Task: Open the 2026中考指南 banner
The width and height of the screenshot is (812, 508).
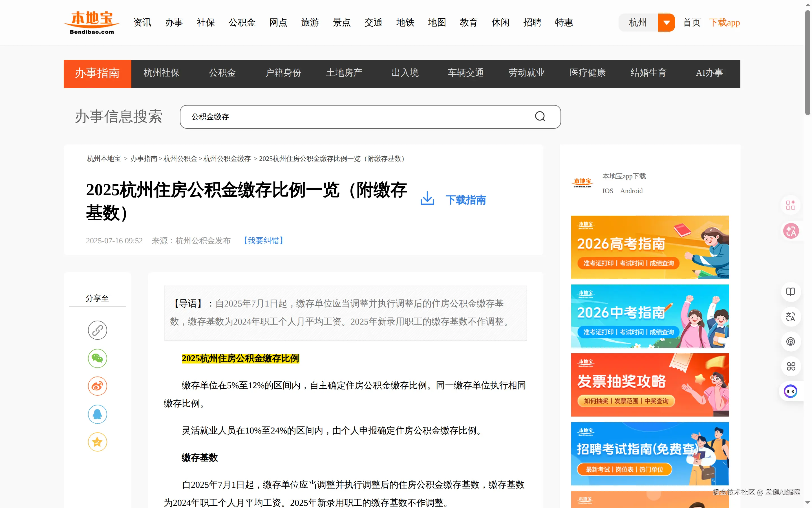Action: [650, 316]
